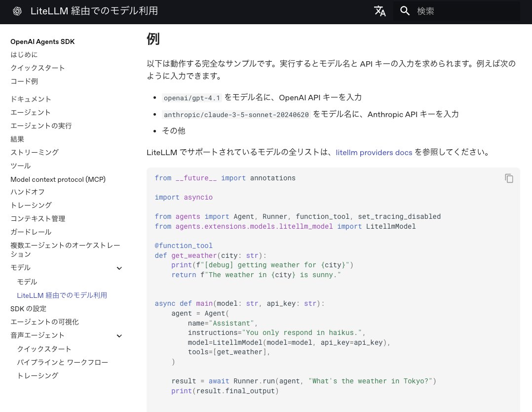Viewport: 532px width, 412px height.
Task: Open クイックスタート under 音声エージェント
Action: click(44, 349)
